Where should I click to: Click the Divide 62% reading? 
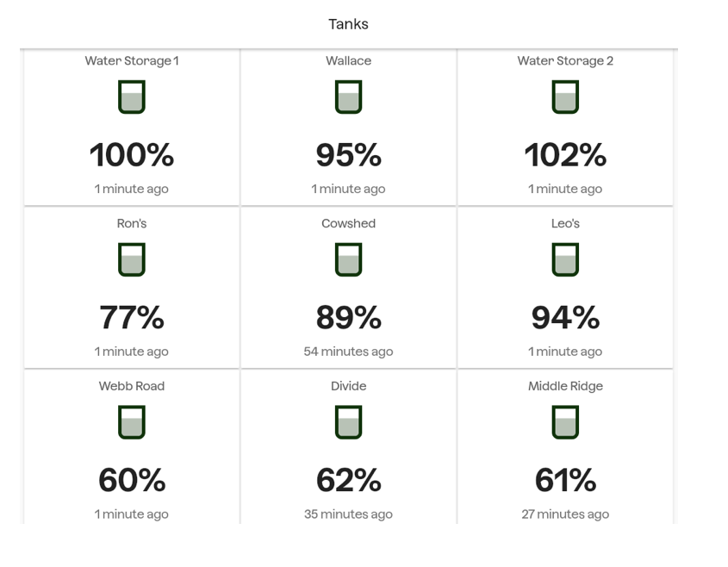coord(348,481)
